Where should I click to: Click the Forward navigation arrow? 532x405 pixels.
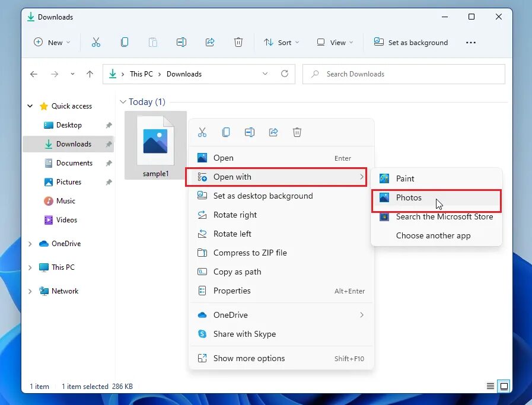click(x=55, y=74)
